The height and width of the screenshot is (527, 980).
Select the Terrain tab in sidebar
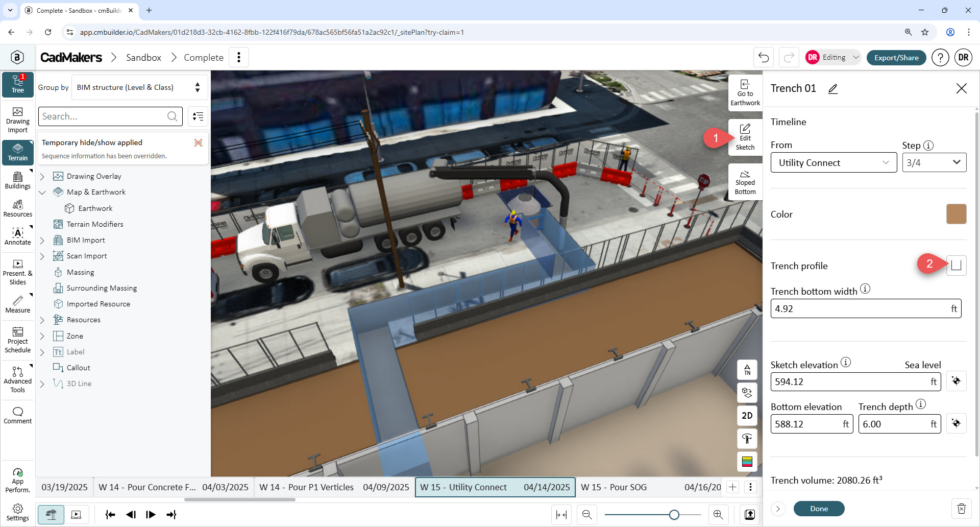point(18,152)
